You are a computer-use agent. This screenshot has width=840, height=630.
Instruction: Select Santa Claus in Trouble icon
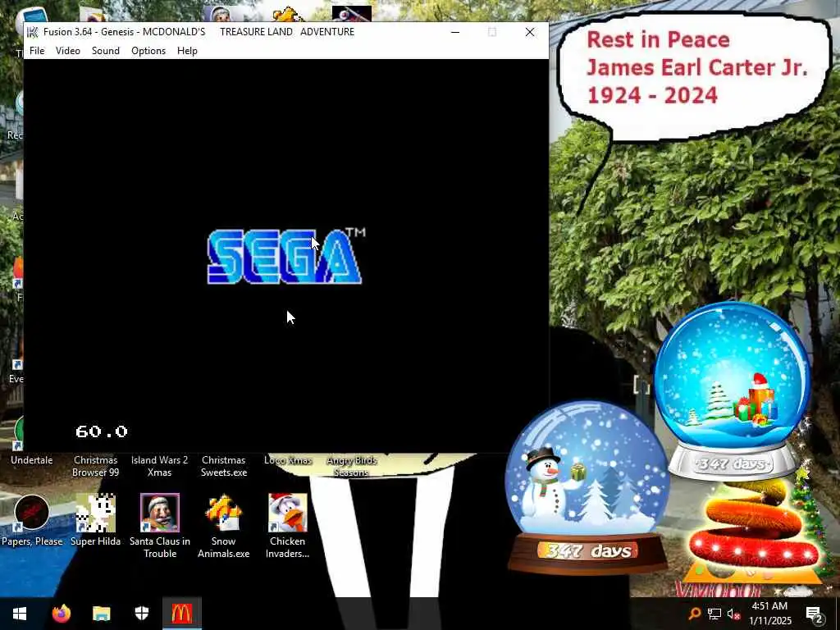tap(160, 526)
